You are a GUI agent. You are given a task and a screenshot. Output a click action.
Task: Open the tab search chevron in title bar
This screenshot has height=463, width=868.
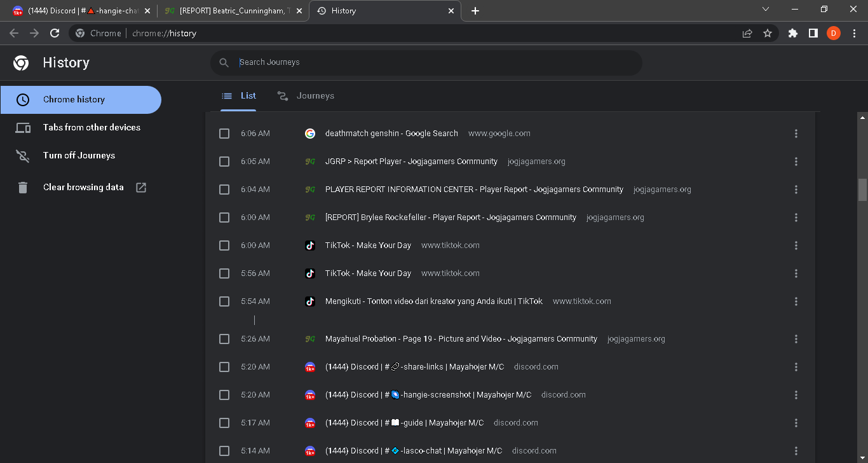(766, 9)
